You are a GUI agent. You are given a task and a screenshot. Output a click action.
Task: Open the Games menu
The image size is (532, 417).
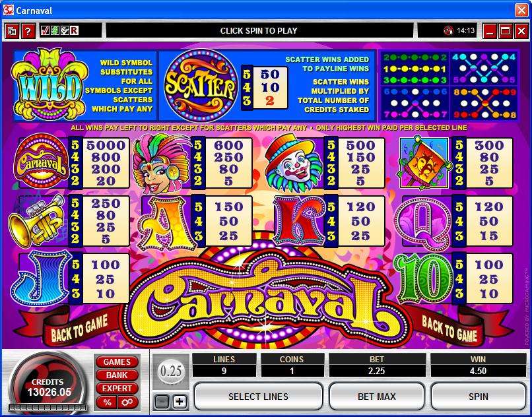[117, 362]
